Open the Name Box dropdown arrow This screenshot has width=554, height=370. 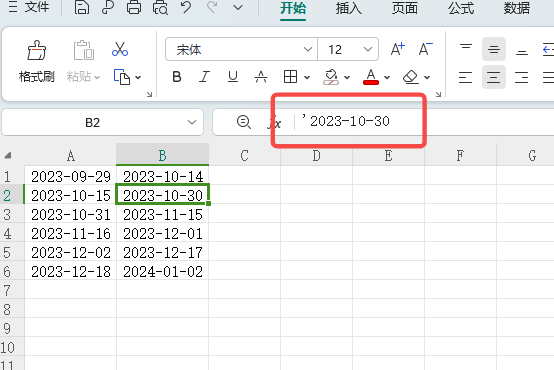(192, 122)
